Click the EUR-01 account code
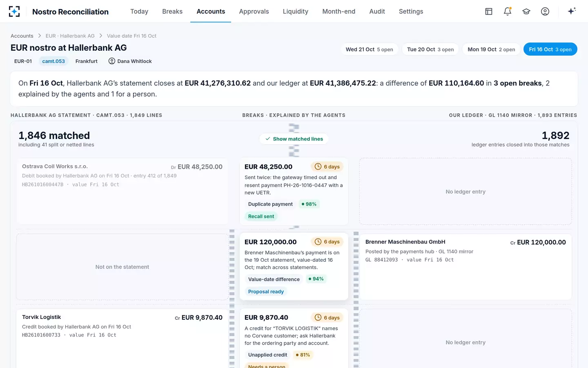 (23, 61)
